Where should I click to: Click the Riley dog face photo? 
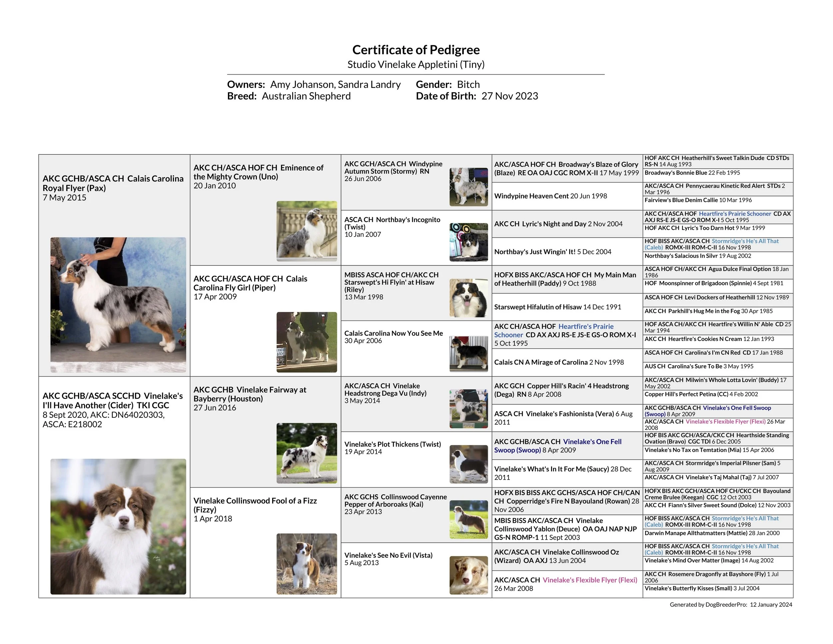point(468,298)
